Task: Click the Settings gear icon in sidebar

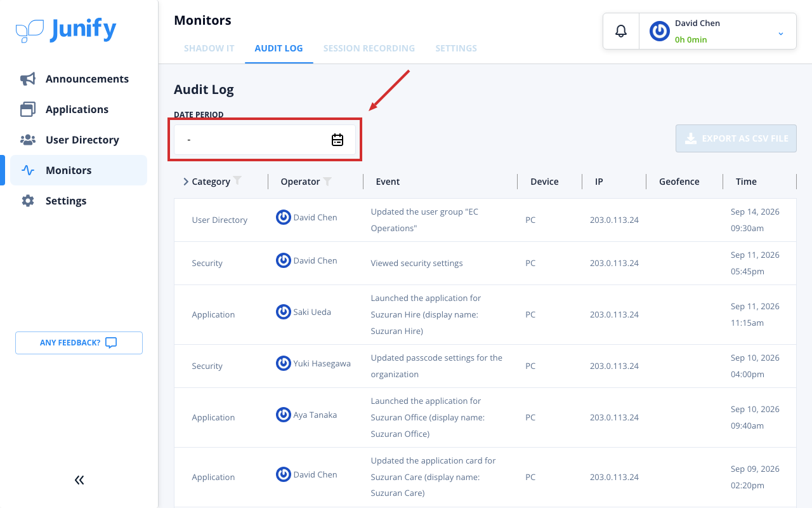Action: pyautogui.click(x=28, y=201)
